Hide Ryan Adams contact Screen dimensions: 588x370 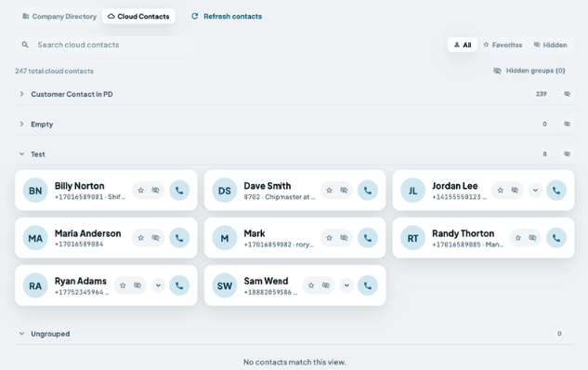(137, 285)
